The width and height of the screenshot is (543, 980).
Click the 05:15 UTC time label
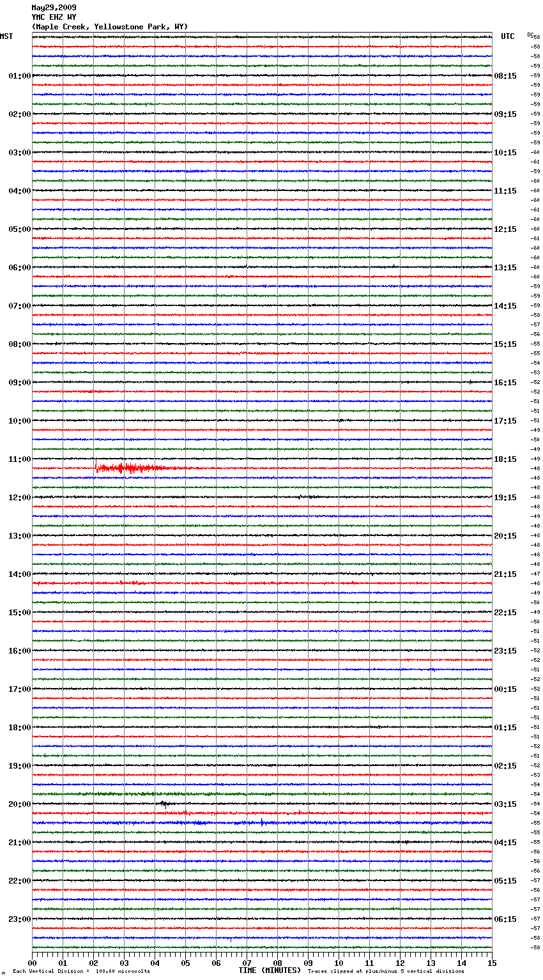tap(505, 881)
